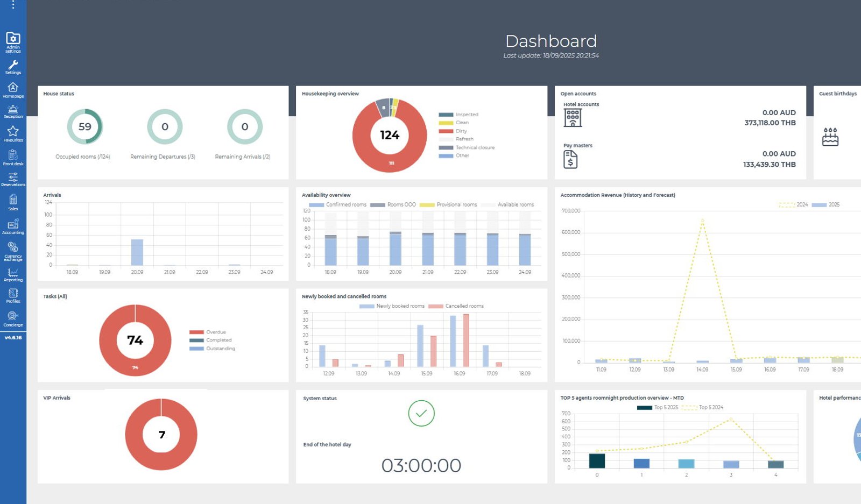Open the Settings wrench icon
This screenshot has height=504, width=861.
coord(13,67)
